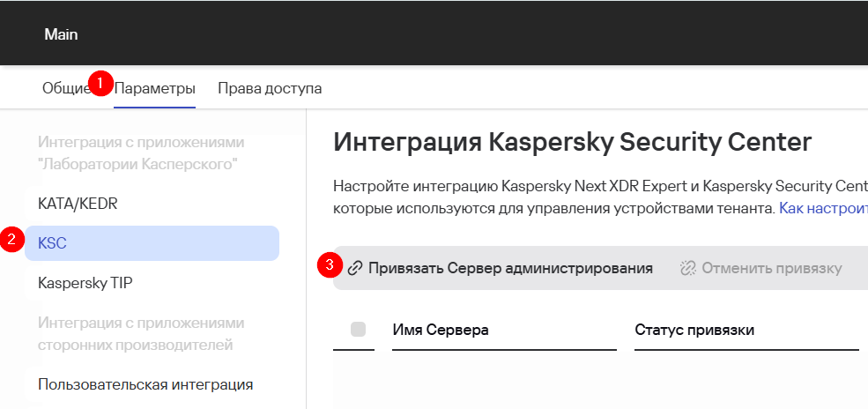Viewport: 868px width, 409px height.
Task: Switch to the Общие tab
Action: click(63, 89)
